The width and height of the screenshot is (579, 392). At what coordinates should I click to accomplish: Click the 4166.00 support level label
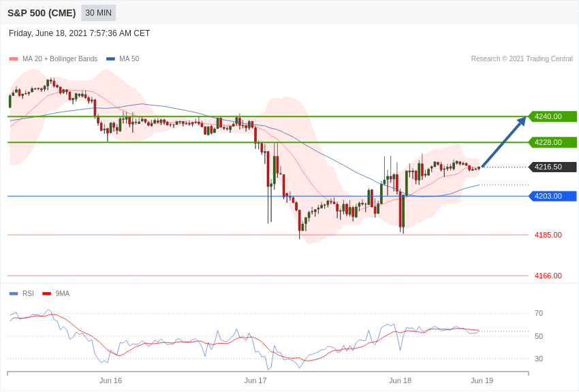pyautogui.click(x=548, y=276)
